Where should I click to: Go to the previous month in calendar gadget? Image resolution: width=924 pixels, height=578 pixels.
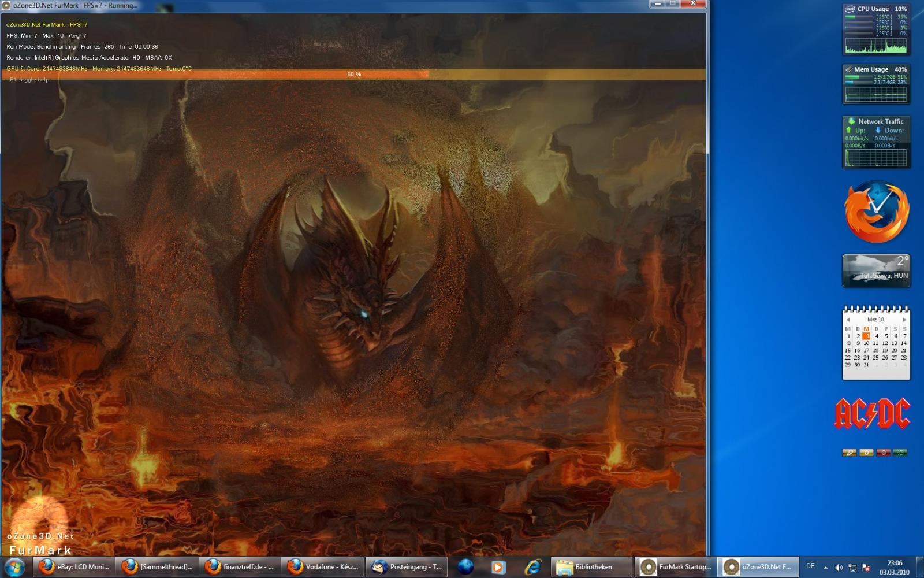pyautogui.click(x=848, y=320)
